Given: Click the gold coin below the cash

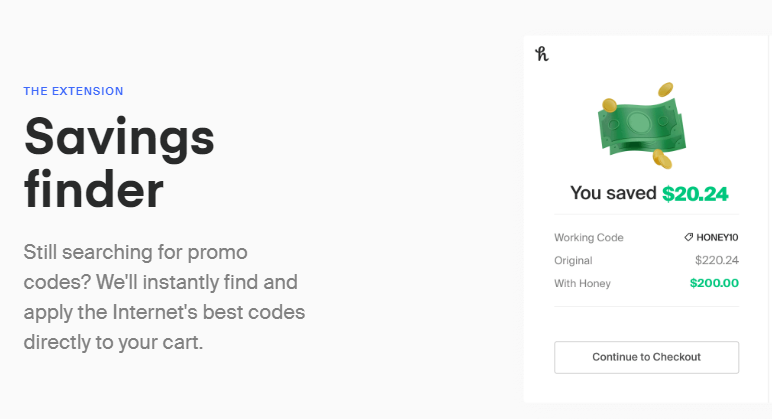Looking at the screenshot, I should (x=662, y=160).
